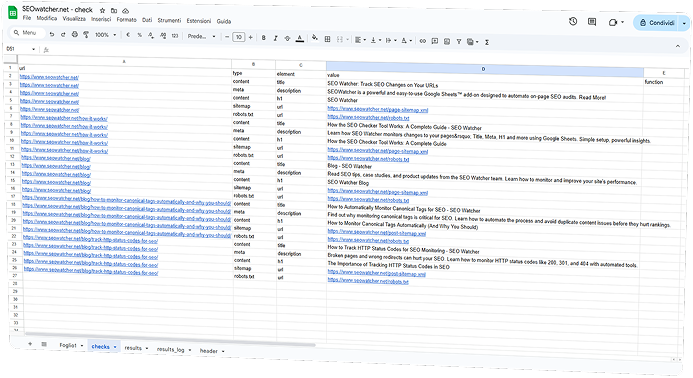
Task: Switch to the results_log sheet tab
Action: click(171, 349)
